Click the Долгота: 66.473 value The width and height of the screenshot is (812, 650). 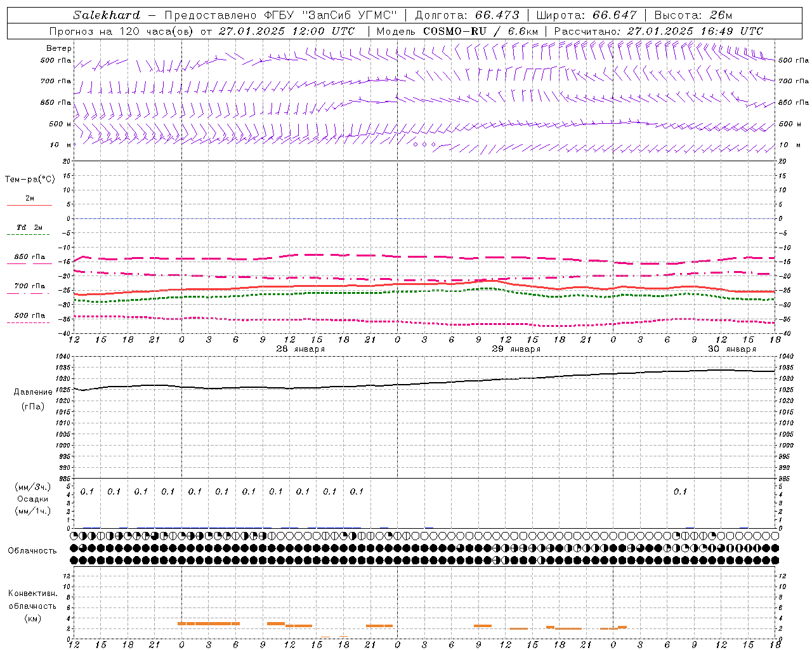pyautogui.click(x=467, y=15)
